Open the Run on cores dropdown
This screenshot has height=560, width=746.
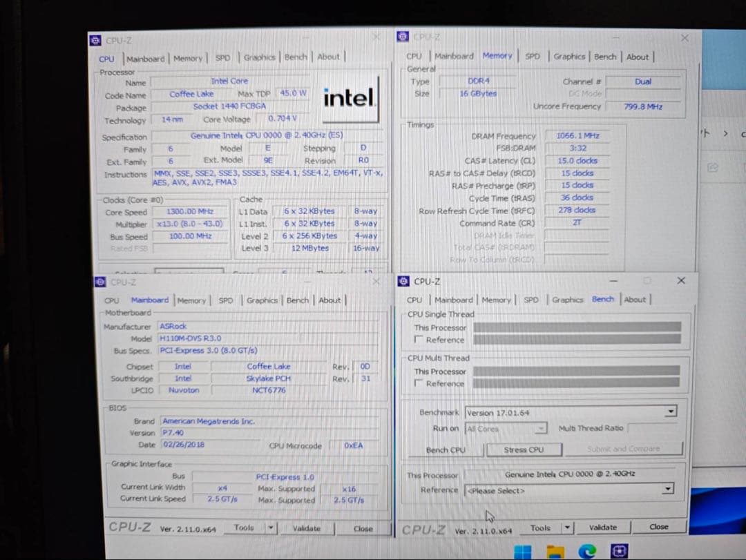coord(541,428)
